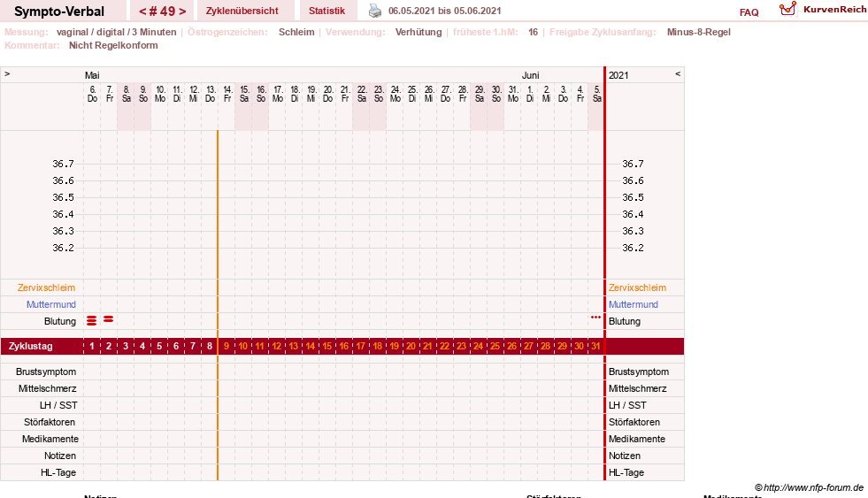The width and height of the screenshot is (868, 498).
Task: Go to previous cycle with left angle bracket
Action: tap(142, 11)
